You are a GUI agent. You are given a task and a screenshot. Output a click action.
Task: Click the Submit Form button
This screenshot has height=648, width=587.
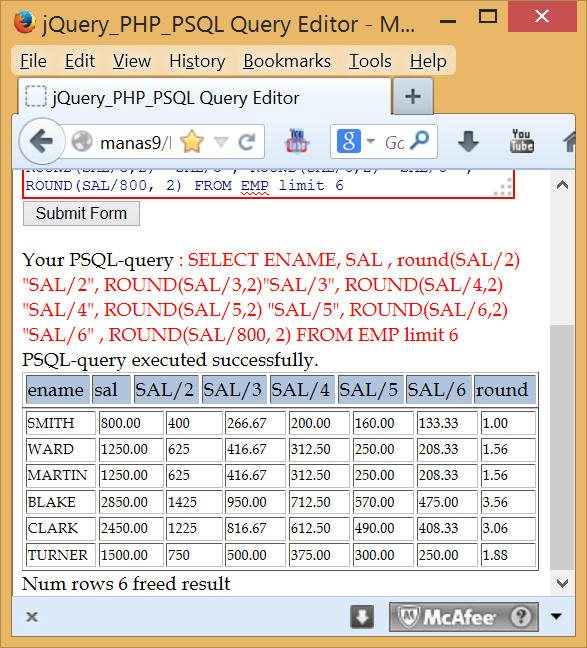(81, 214)
